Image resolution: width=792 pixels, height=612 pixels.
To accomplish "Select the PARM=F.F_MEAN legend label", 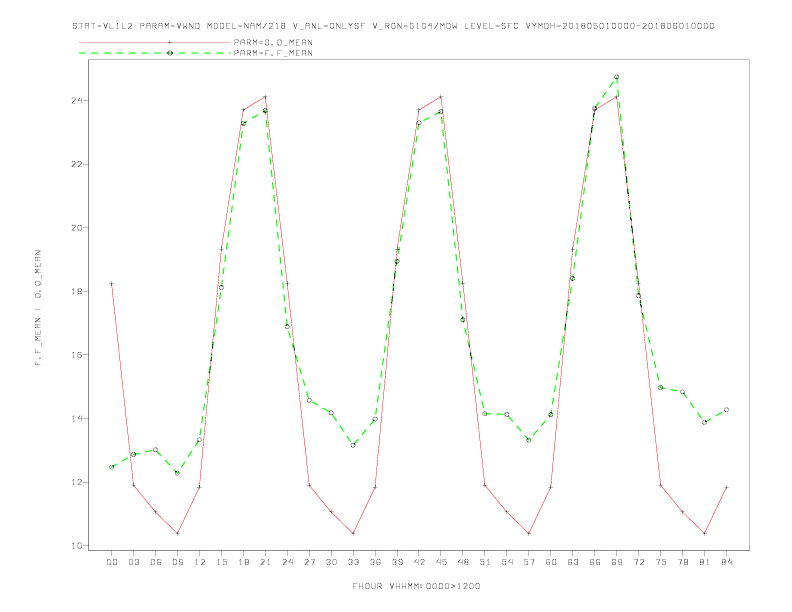I will tap(273, 53).
